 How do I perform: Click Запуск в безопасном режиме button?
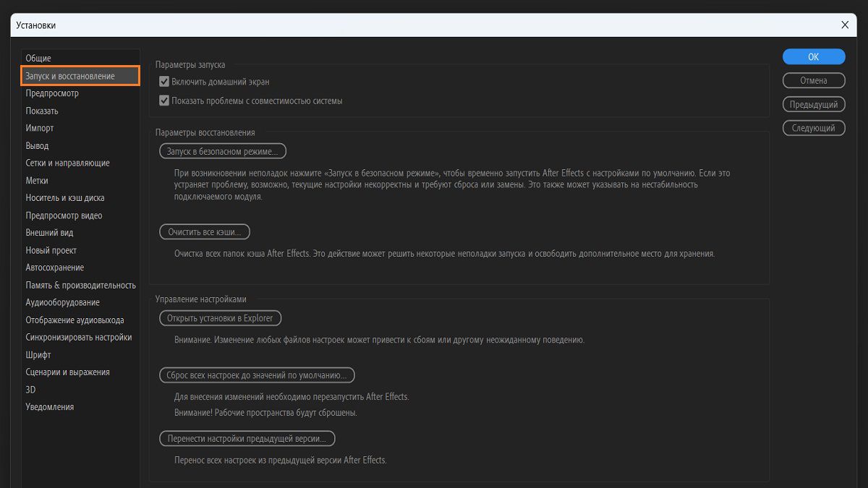(223, 151)
